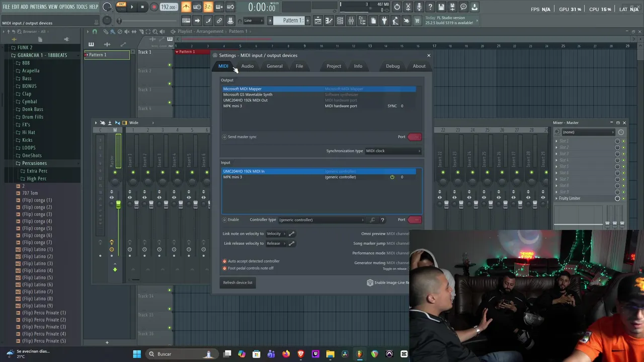Click the help question mark toolbar icon

430,7
